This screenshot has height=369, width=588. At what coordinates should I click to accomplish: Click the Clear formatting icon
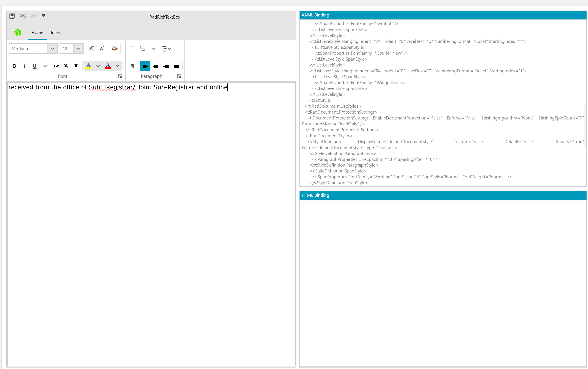114,48
